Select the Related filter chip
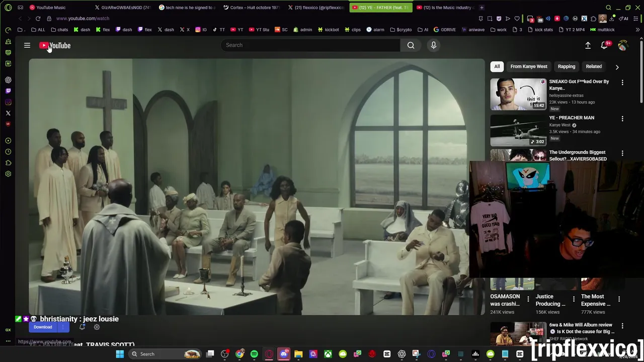The height and width of the screenshot is (362, 644). 594,66
